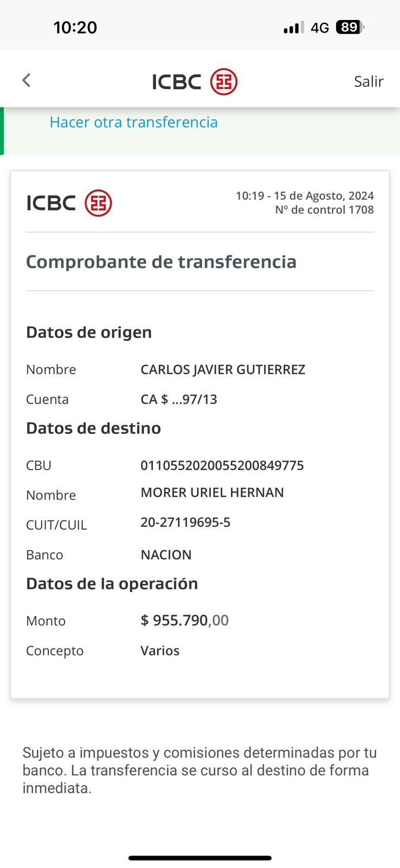
Task: Tap the back arrow in header
Action: 26,81
